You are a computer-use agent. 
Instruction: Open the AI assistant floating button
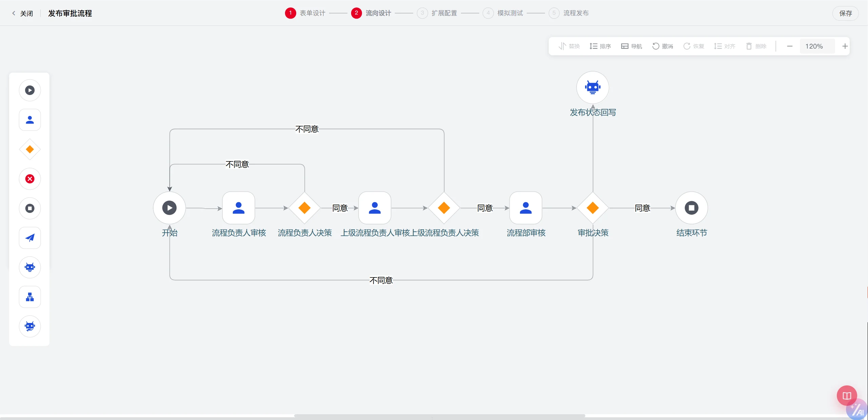(857, 410)
